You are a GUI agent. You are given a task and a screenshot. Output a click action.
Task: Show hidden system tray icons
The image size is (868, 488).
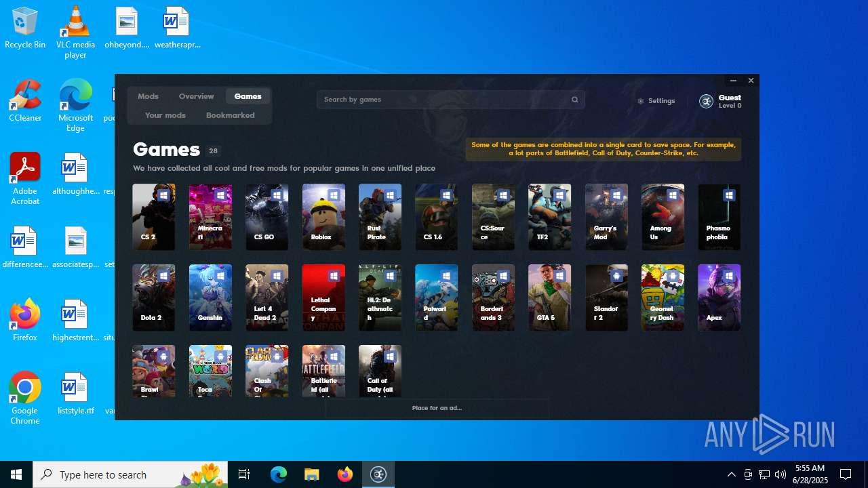pos(731,474)
